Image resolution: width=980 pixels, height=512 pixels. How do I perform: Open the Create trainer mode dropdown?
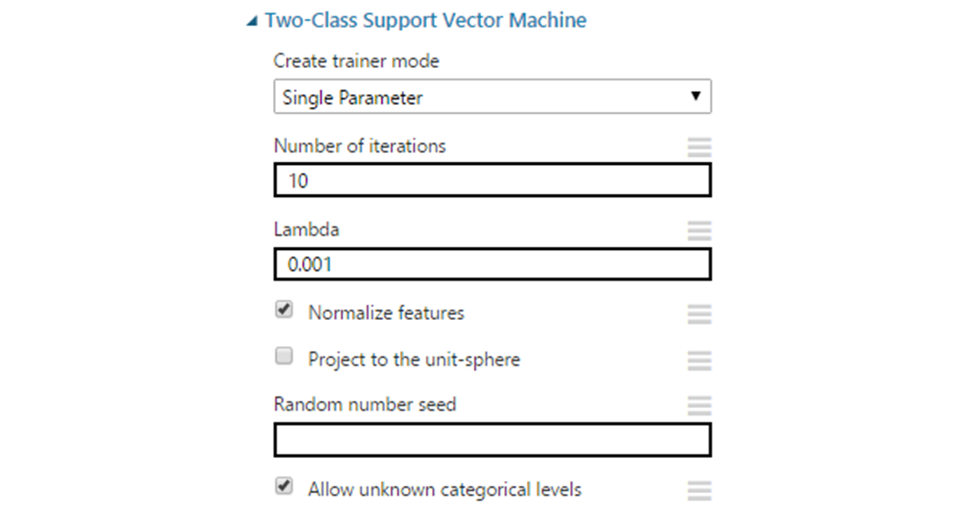(x=492, y=97)
